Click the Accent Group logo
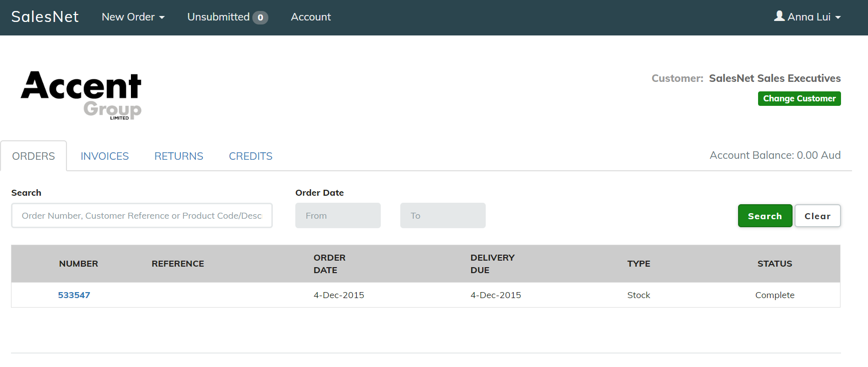 coord(81,94)
